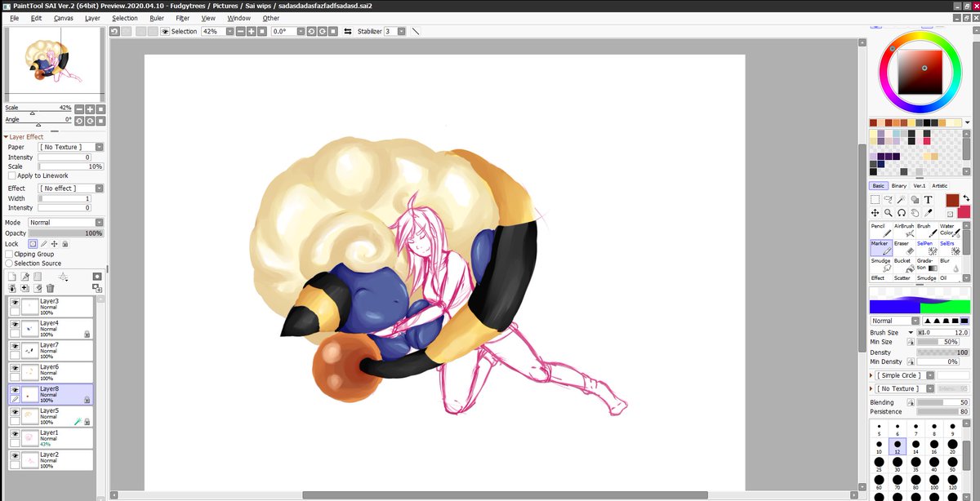Select the Blur tool
The width and height of the screenshot is (980, 501).
[949, 265]
